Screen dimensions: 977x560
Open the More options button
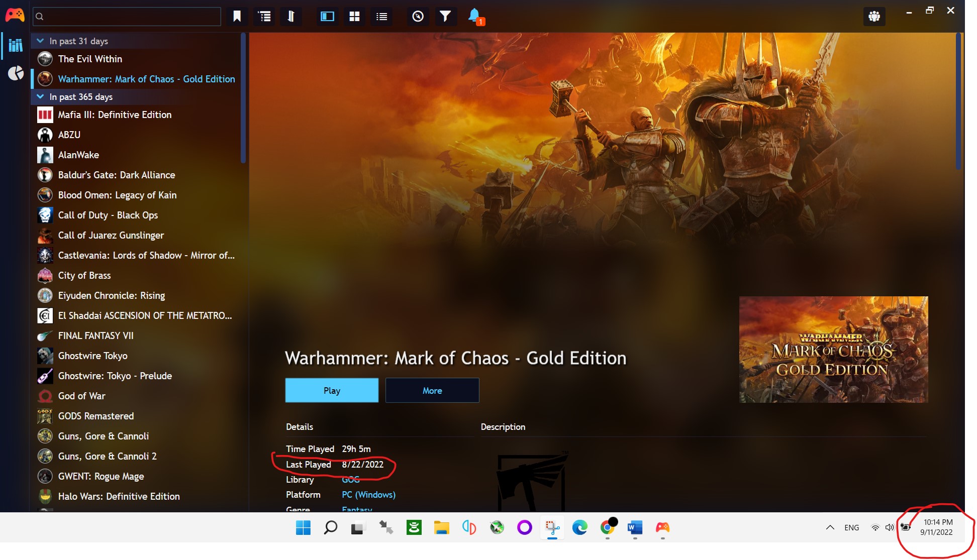[x=432, y=390]
